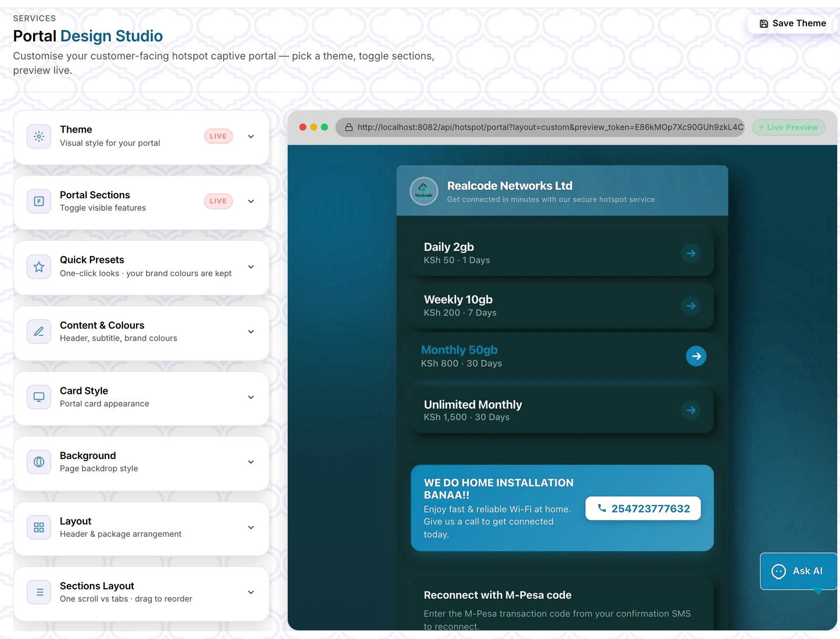Expand the Portal Sections chevron

(251, 201)
